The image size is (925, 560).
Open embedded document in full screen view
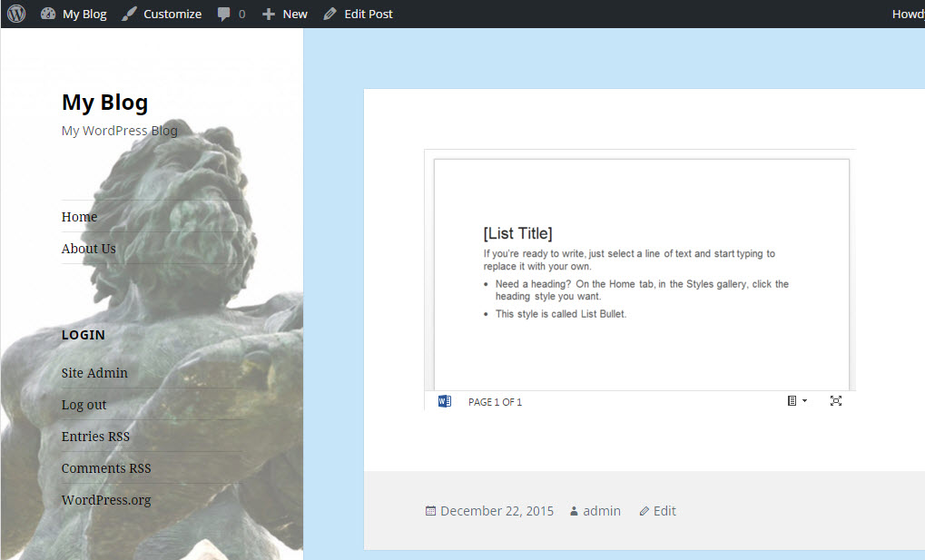836,401
